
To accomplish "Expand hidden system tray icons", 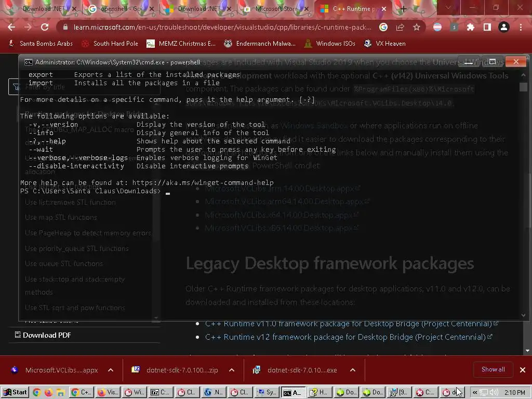I will (475, 393).
